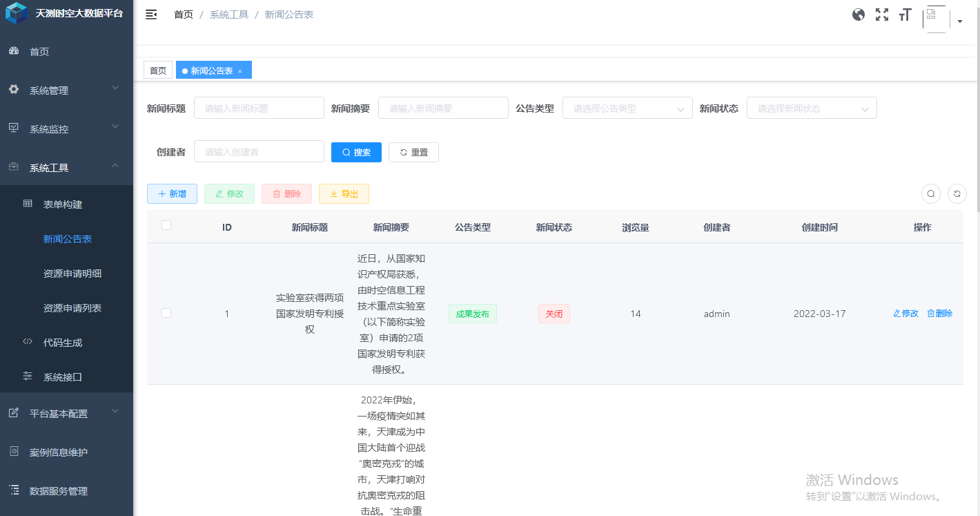980x516 pixels.
Task: Select the globe language-switch icon
Action: 858,14
